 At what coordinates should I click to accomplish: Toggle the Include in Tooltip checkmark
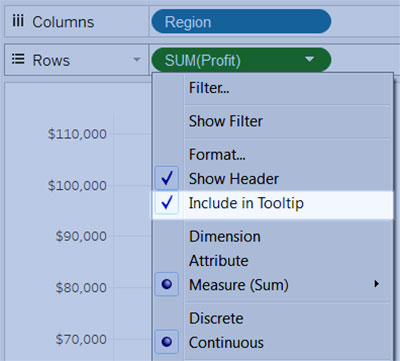pyautogui.click(x=167, y=203)
